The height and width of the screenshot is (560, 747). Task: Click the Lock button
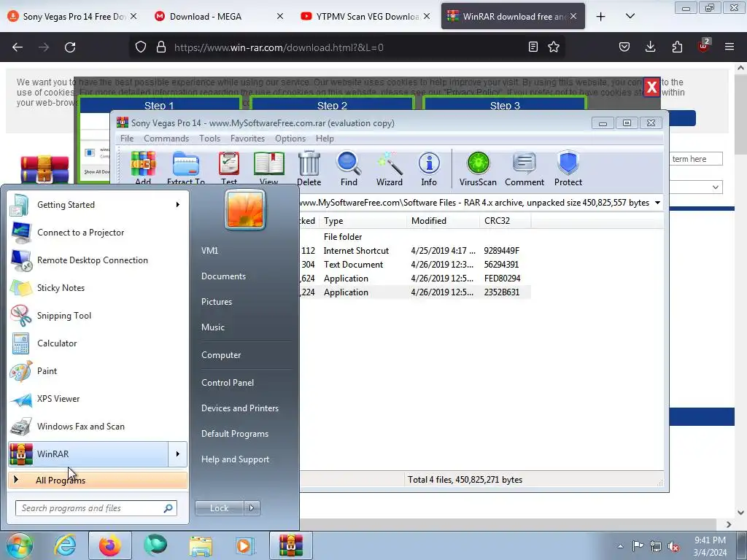(219, 508)
